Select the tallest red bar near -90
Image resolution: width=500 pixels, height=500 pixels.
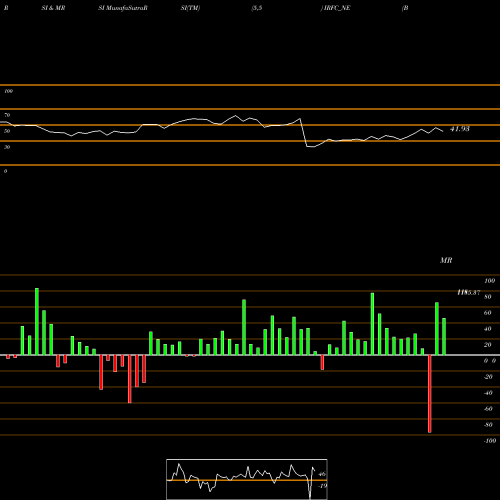click(x=430, y=394)
